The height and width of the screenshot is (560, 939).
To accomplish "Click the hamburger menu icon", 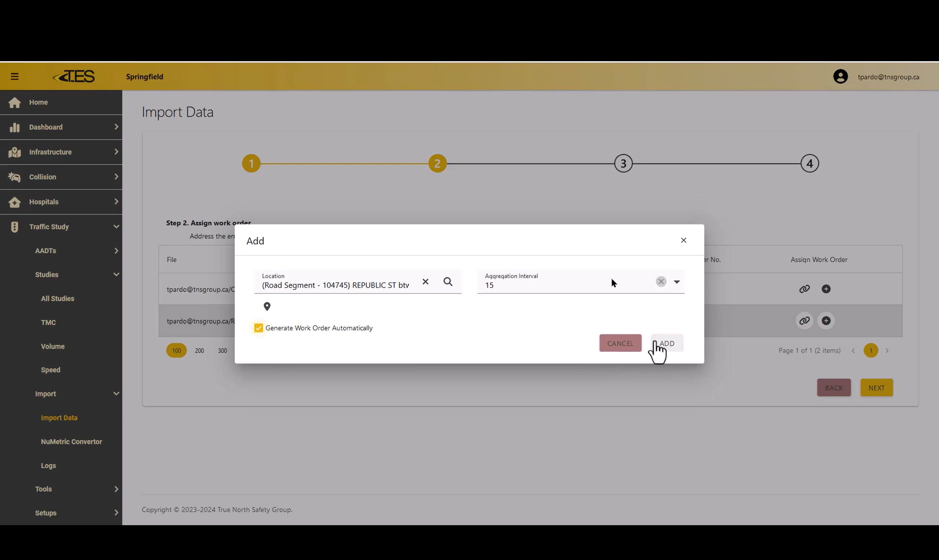I will pos(14,77).
